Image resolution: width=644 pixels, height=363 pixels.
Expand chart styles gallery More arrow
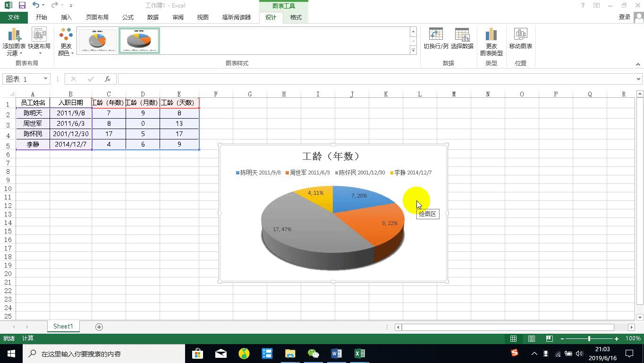(413, 50)
